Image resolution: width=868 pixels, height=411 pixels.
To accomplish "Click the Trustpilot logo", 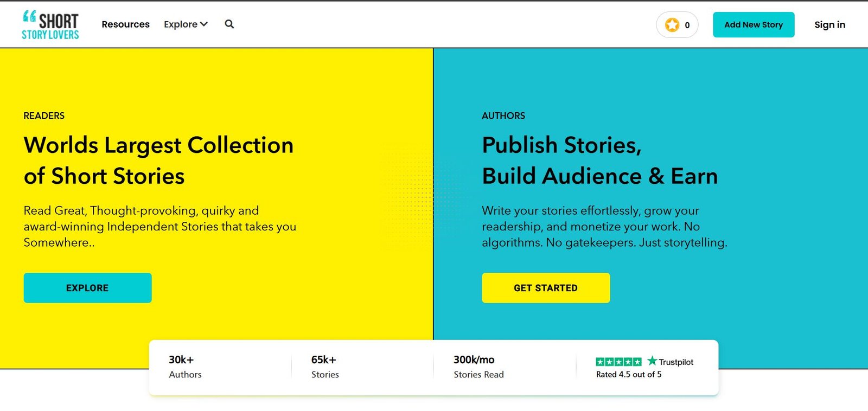I will [x=671, y=362].
